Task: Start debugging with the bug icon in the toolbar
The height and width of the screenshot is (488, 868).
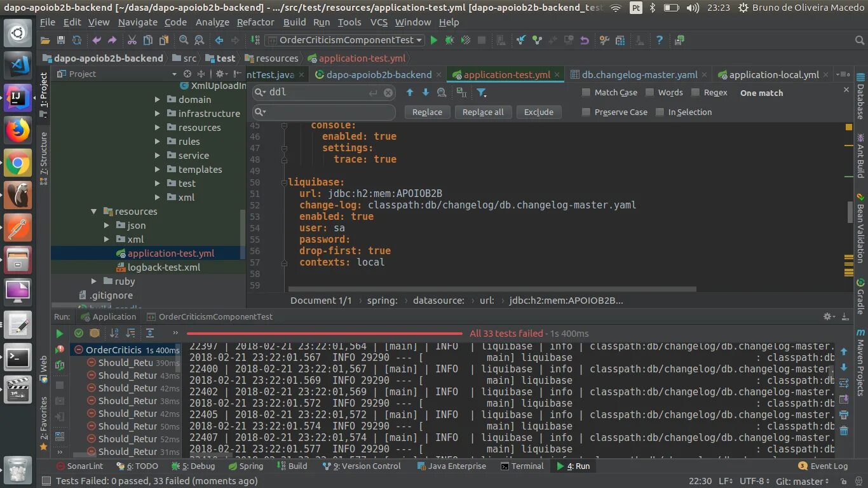Action: coord(450,40)
